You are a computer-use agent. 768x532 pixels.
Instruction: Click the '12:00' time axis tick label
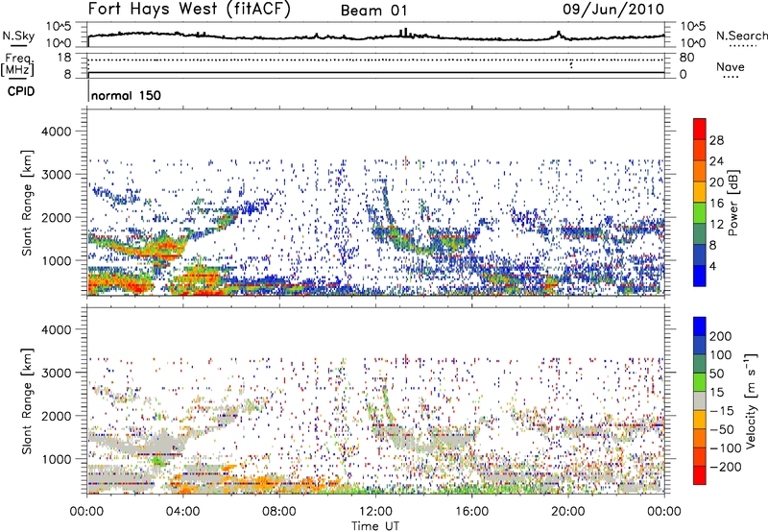point(375,511)
